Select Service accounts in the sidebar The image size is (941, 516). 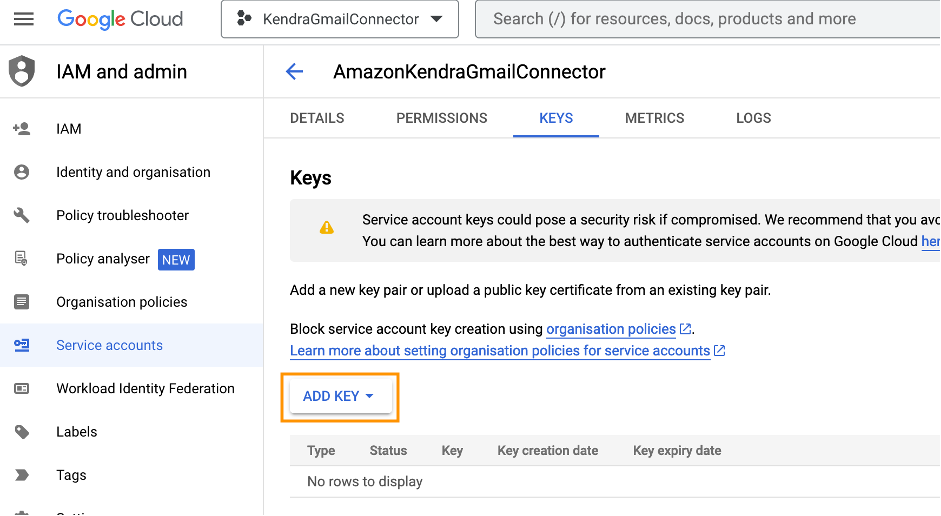coord(109,345)
